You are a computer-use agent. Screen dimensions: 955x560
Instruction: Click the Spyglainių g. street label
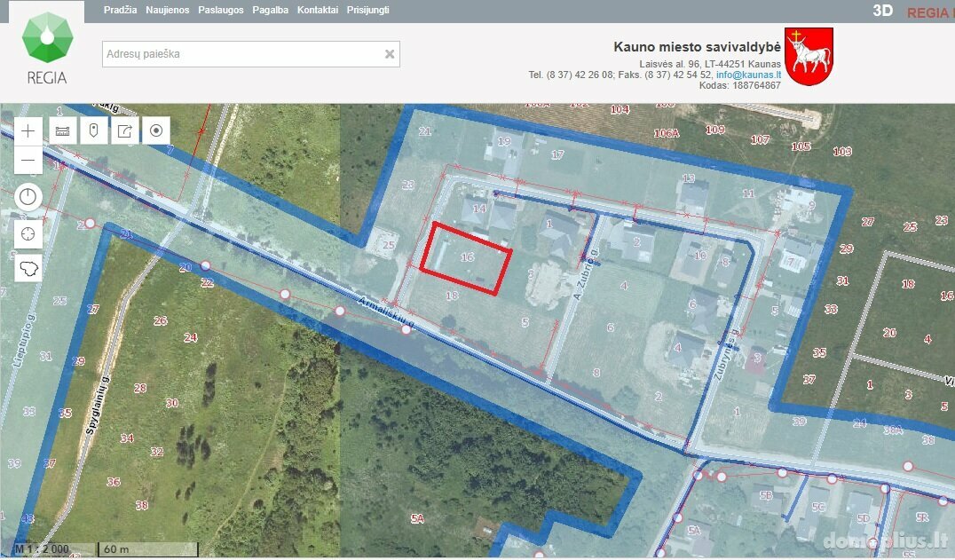pos(98,406)
